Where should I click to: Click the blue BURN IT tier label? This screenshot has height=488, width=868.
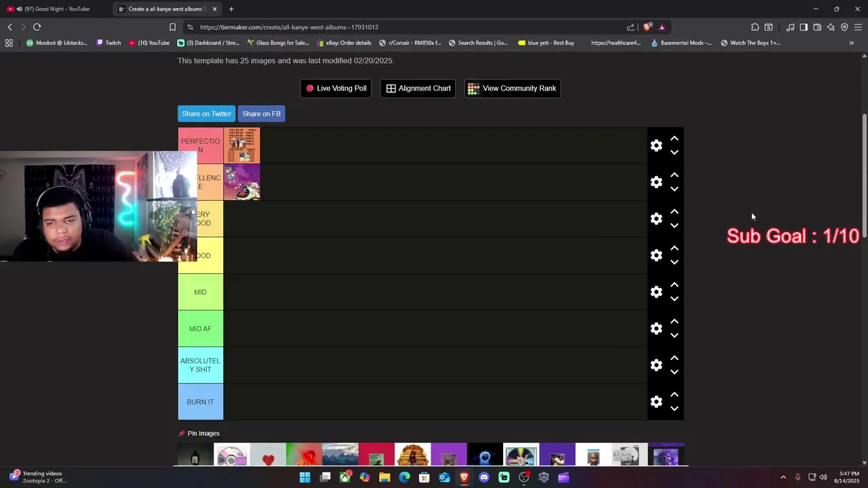pyautogui.click(x=201, y=402)
